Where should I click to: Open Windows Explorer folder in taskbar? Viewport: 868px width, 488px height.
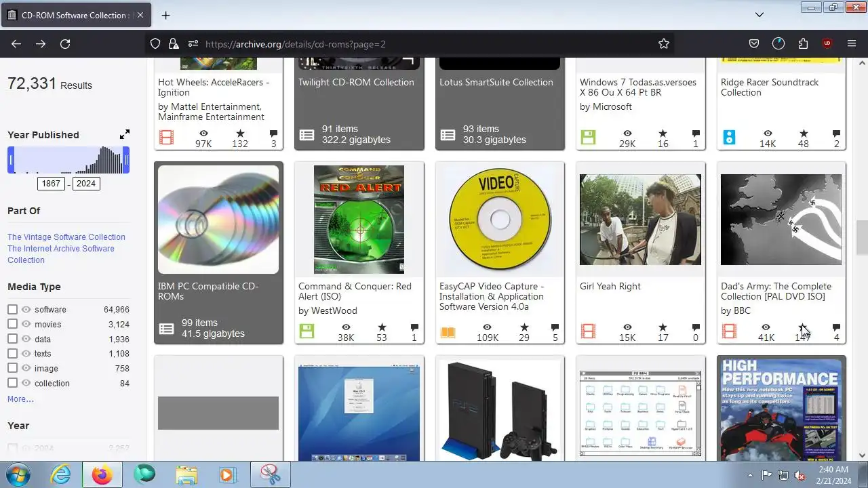click(x=186, y=474)
